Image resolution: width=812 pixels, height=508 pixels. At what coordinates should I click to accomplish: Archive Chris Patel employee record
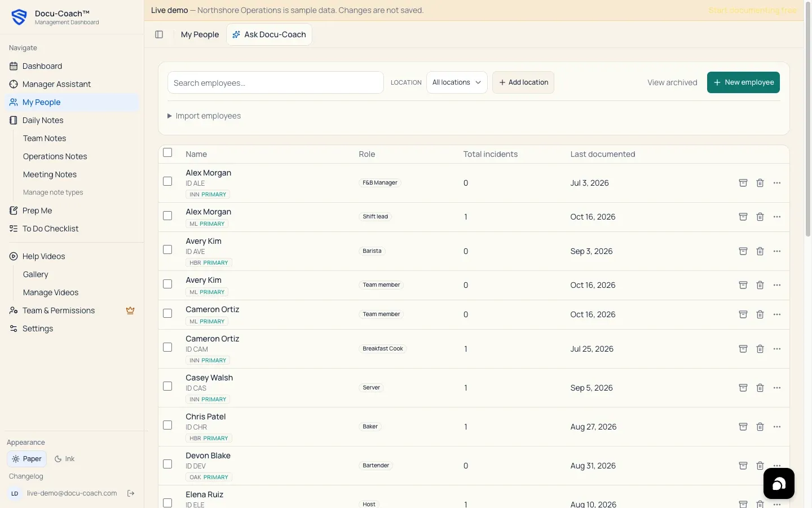click(x=743, y=427)
